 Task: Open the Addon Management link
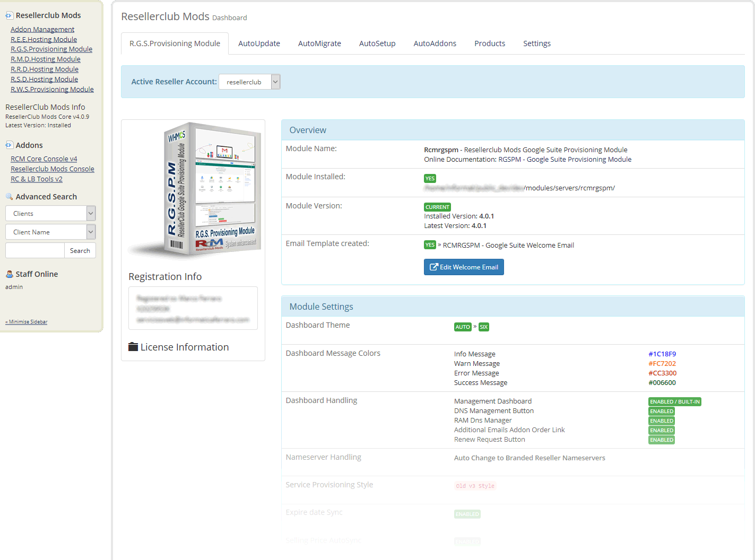pos(42,29)
